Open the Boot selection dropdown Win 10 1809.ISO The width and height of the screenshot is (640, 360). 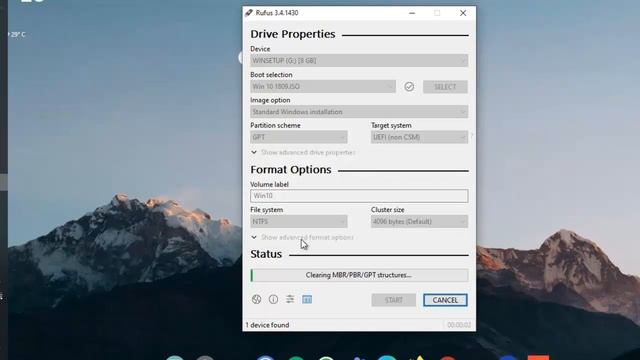[323, 87]
